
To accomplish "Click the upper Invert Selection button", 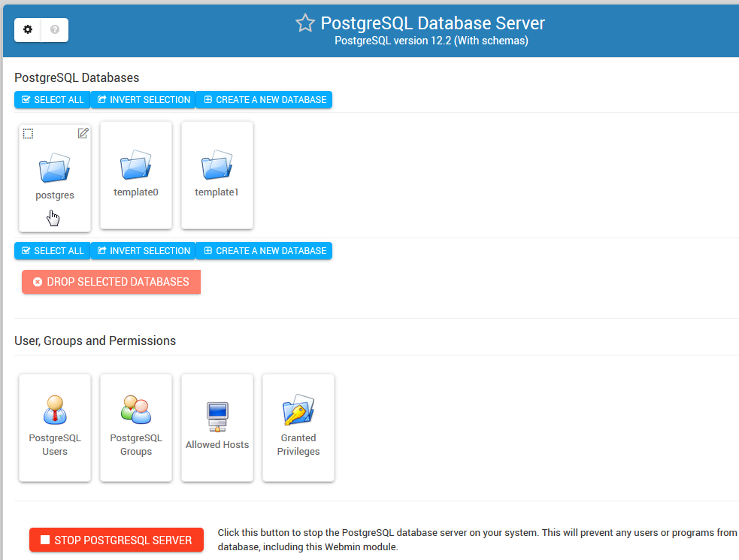I will pos(144,100).
